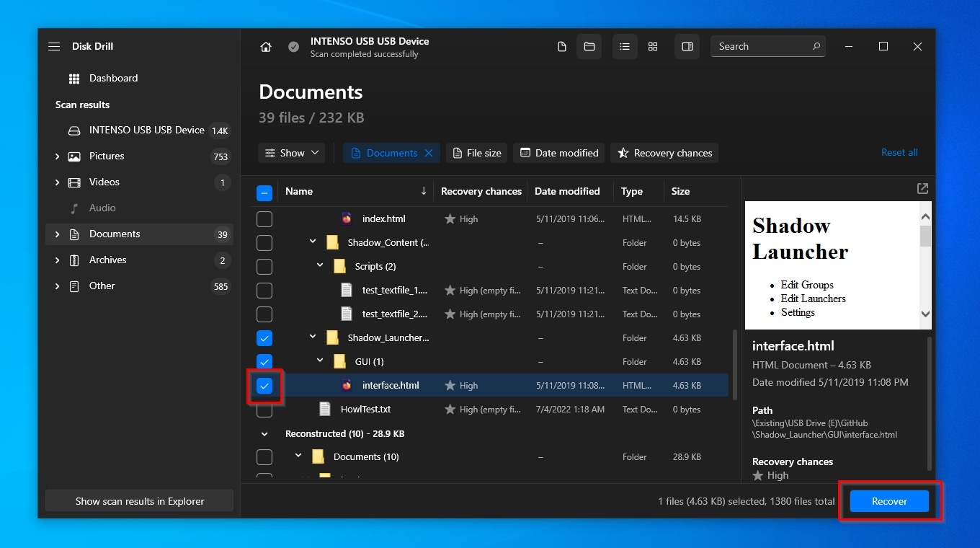Screen dimensions: 980x548
Task: Open the Show dropdown filter
Action: 291,153
